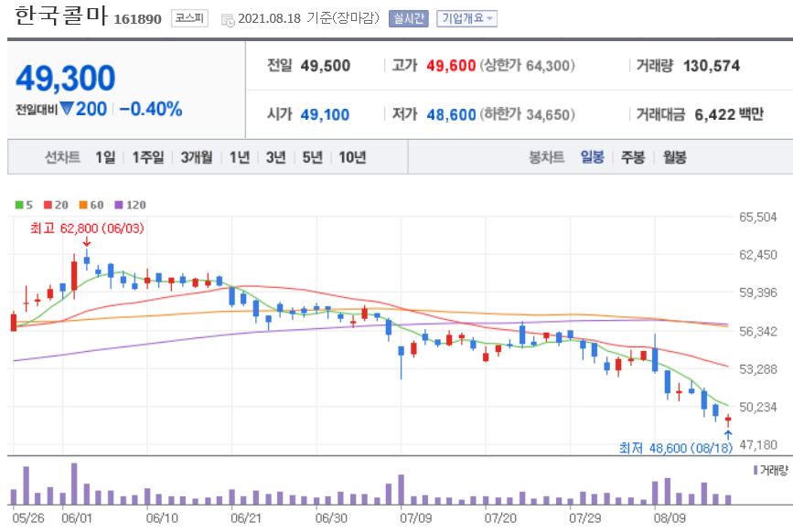Click the 실시간 real-time button
The width and height of the screenshot is (793, 532).
(x=409, y=18)
